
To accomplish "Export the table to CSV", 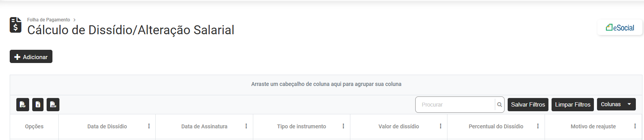I will tap(53, 105).
